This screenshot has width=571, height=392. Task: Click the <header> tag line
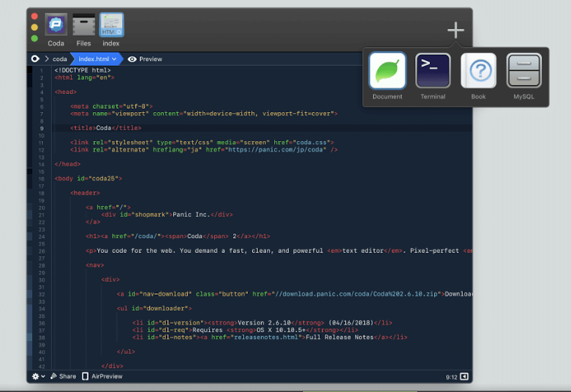tap(85, 193)
